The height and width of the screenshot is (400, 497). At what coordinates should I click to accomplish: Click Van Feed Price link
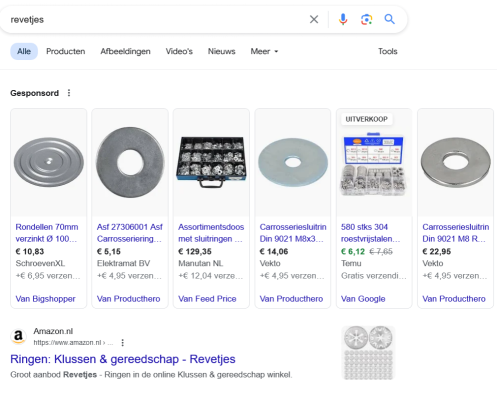pos(207,299)
